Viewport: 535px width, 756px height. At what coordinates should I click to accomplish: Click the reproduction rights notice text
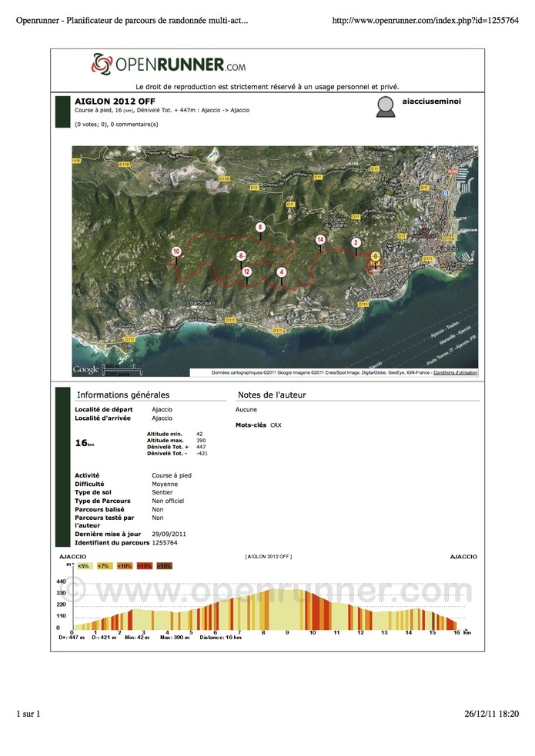tap(267, 87)
